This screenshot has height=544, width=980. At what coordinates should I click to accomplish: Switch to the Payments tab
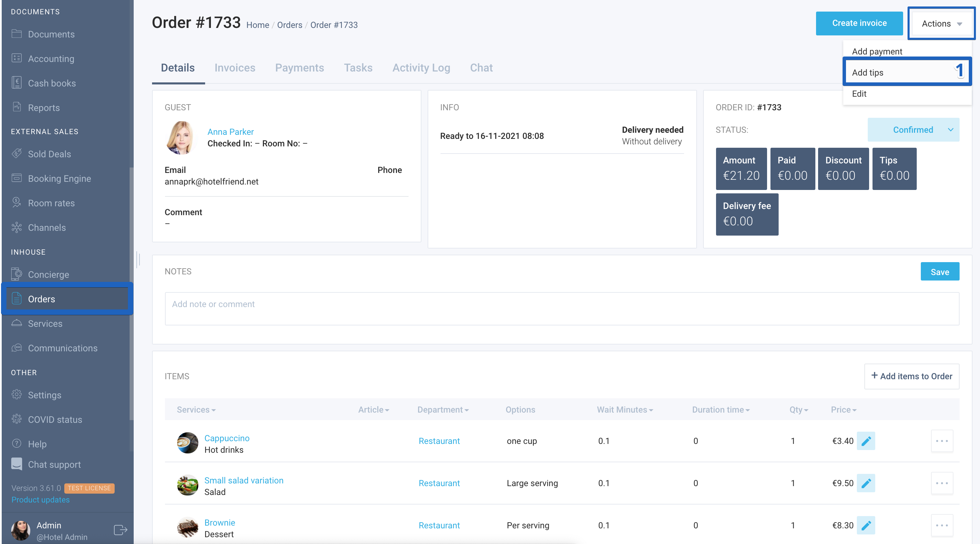[299, 68]
